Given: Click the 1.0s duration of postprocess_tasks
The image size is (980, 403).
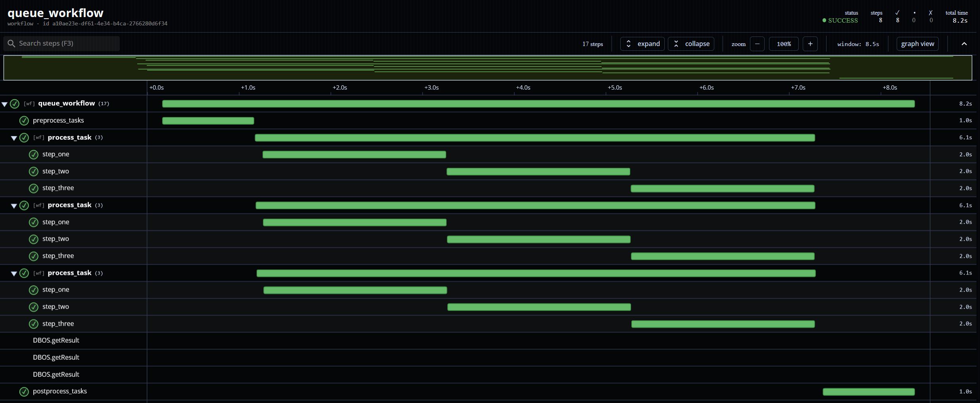Looking at the screenshot, I should pyautogui.click(x=965, y=391).
